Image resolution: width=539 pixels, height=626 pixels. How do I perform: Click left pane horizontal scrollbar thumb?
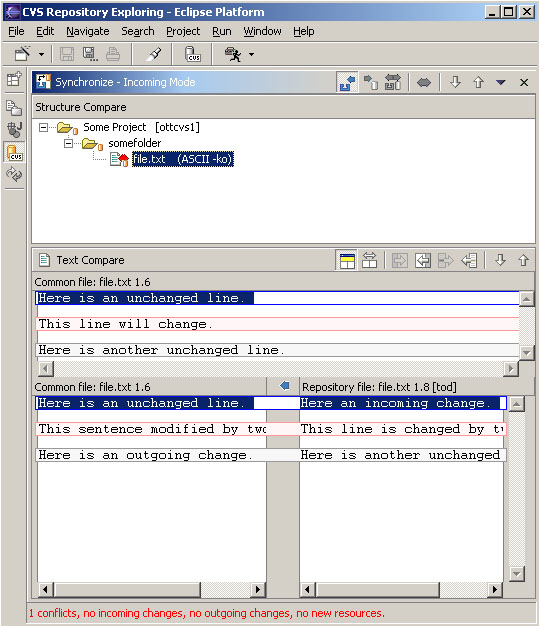pos(127,589)
